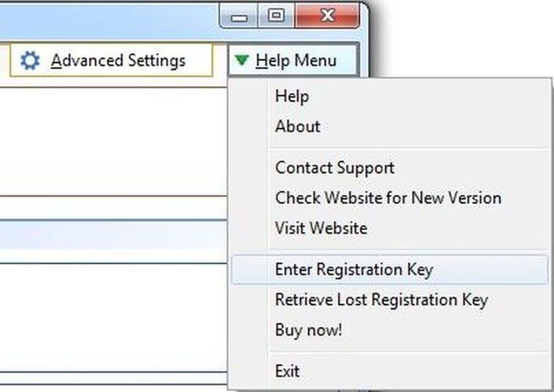Image resolution: width=554 pixels, height=392 pixels.
Task: Open the About entry
Action: (297, 127)
